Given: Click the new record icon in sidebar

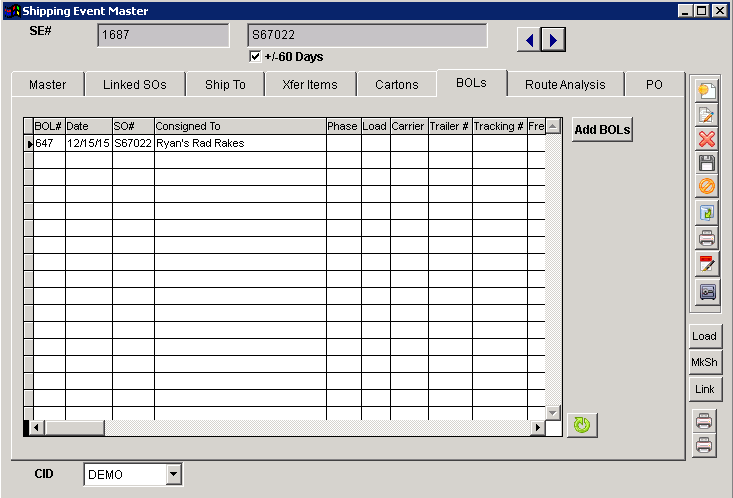Looking at the screenshot, I should 706,91.
